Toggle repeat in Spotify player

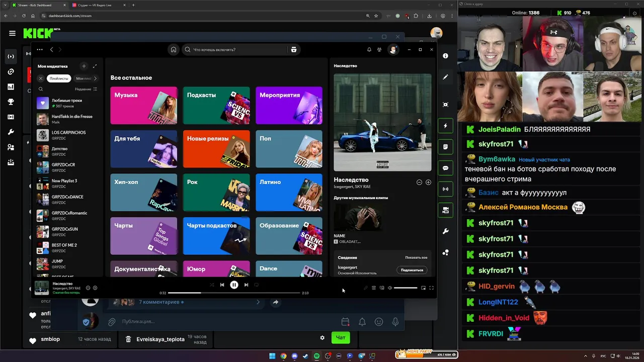tap(256, 285)
